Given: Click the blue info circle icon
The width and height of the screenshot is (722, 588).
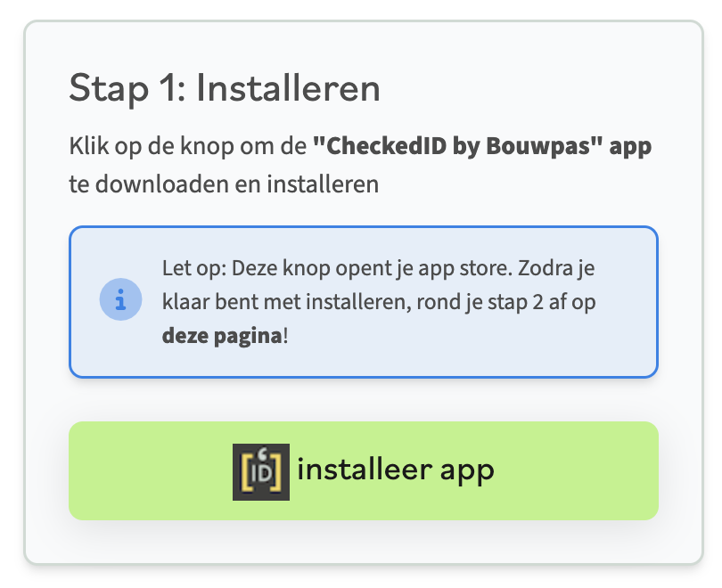Looking at the screenshot, I should click(x=121, y=302).
